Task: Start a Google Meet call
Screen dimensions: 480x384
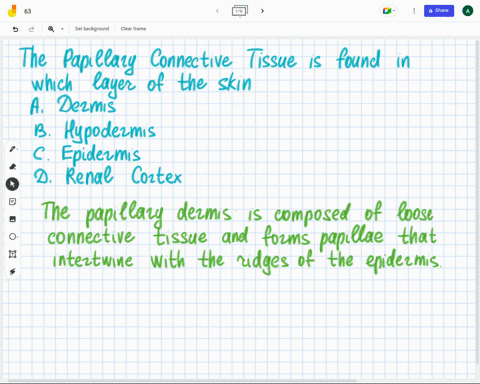Action: (x=388, y=11)
